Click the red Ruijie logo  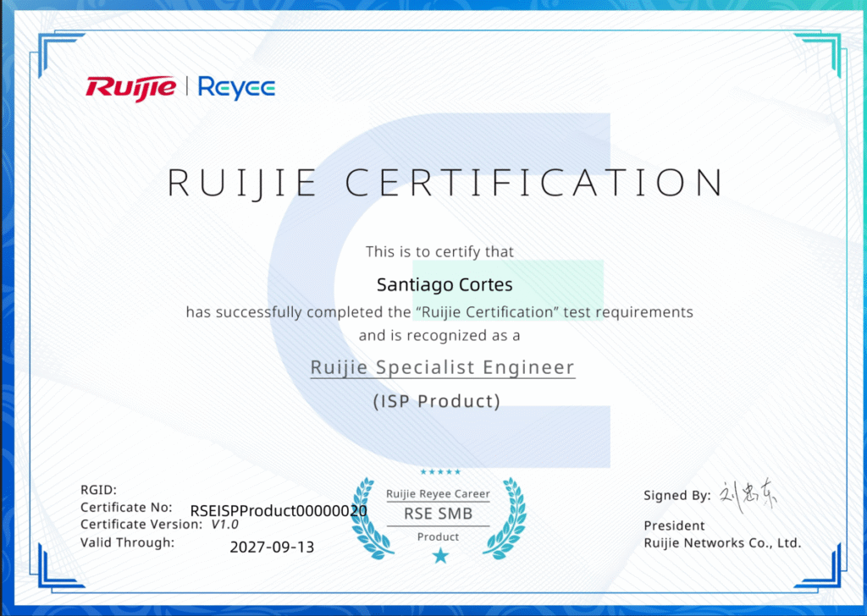pyautogui.click(x=130, y=87)
